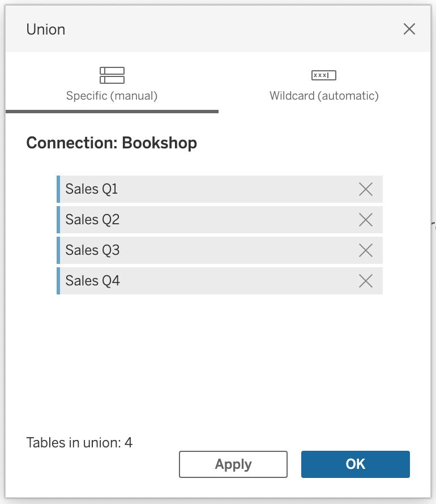Image resolution: width=436 pixels, height=504 pixels.
Task: Click the Wildcard text-pattern icon
Action: click(324, 75)
